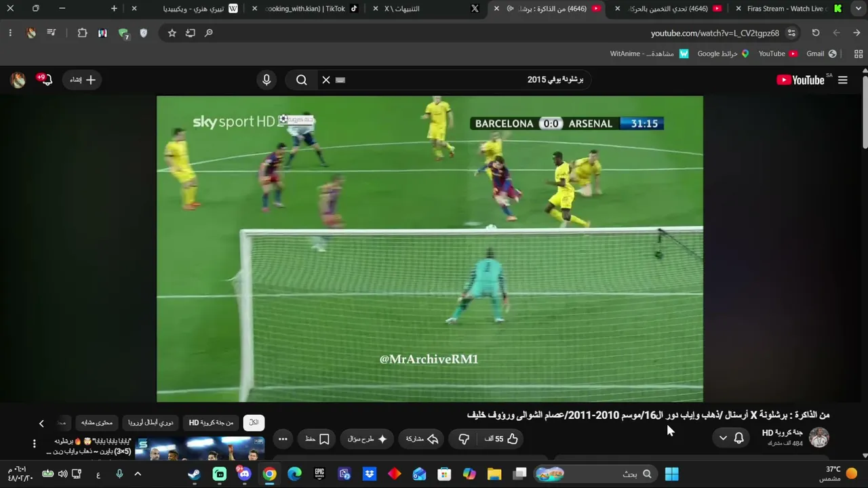Open the Chrome three-dot menu
Screen dimensions: 868x488
click(x=10, y=33)
